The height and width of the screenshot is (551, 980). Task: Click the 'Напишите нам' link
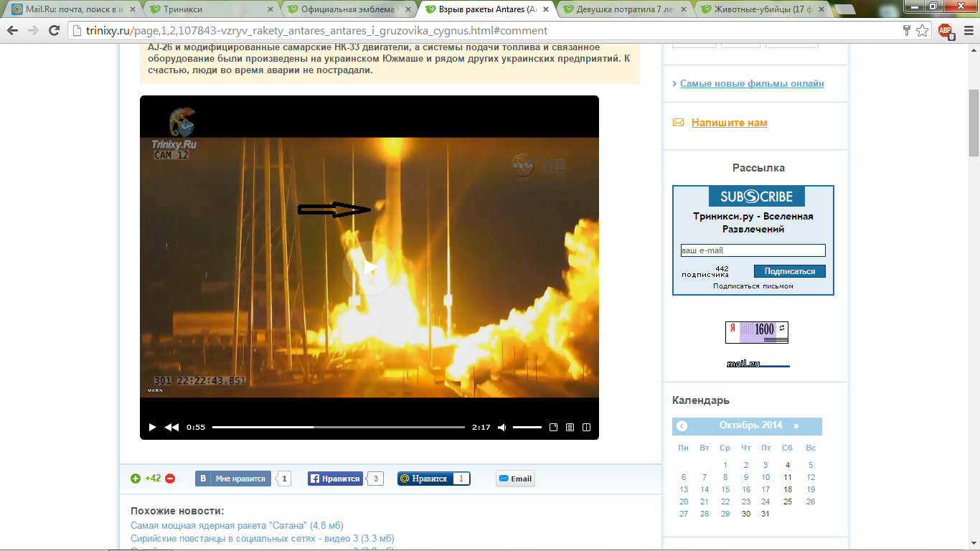(x=729, y=123)
